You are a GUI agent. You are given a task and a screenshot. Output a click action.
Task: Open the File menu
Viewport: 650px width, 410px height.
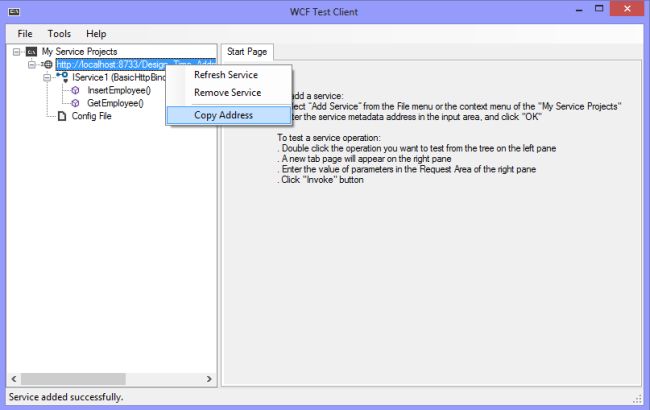click(25, 34)
